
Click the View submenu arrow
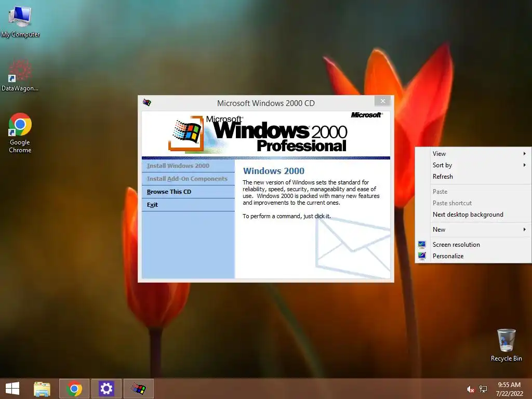point(525,154)
